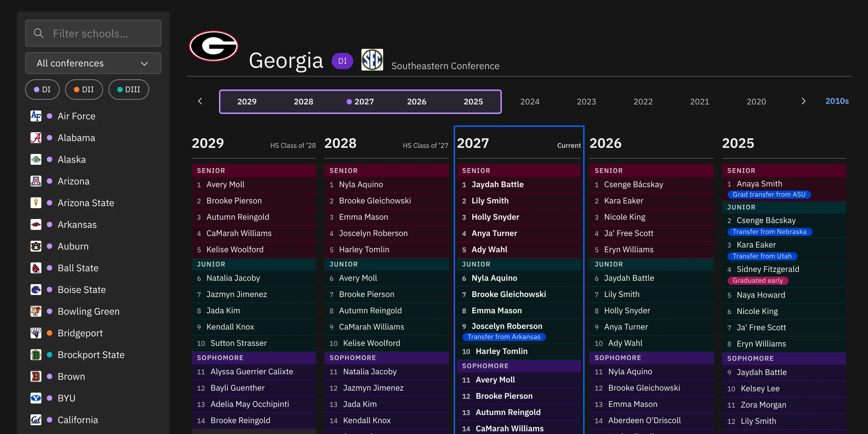This screenshot has width=868, height=434.
Task: Click the SEC conference logo
Action: pos(372,60)
